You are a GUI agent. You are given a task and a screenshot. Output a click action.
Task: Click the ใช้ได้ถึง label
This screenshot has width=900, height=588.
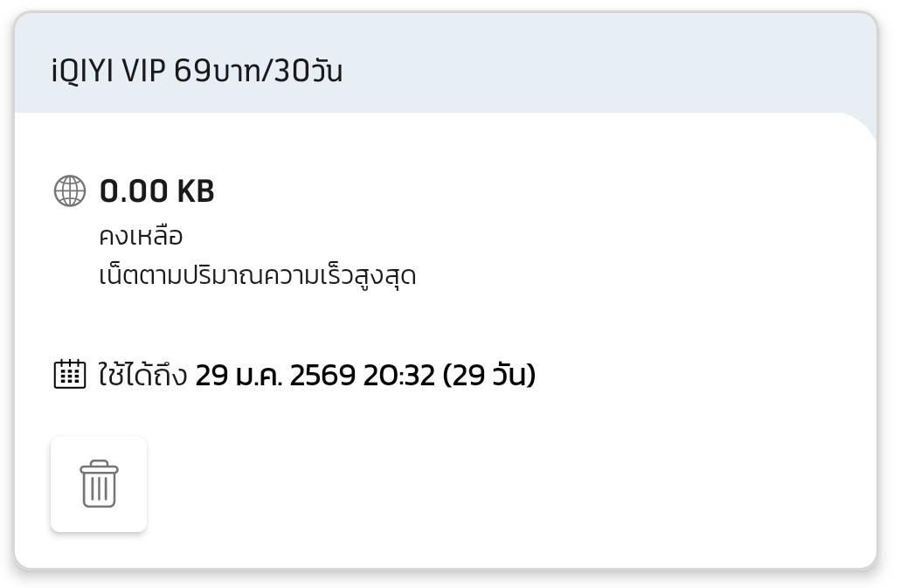tap(143, 375)
